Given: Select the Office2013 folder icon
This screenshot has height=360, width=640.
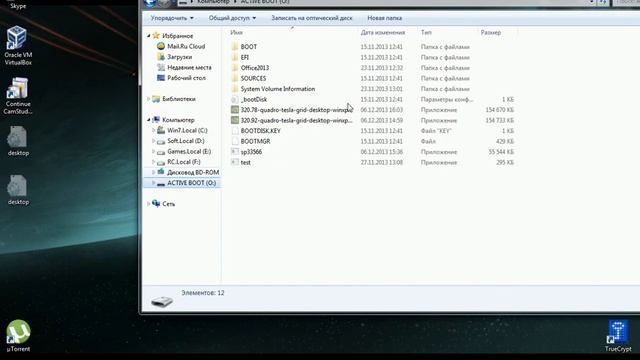Looking at the screenshot, I should [x=235, y=68].
